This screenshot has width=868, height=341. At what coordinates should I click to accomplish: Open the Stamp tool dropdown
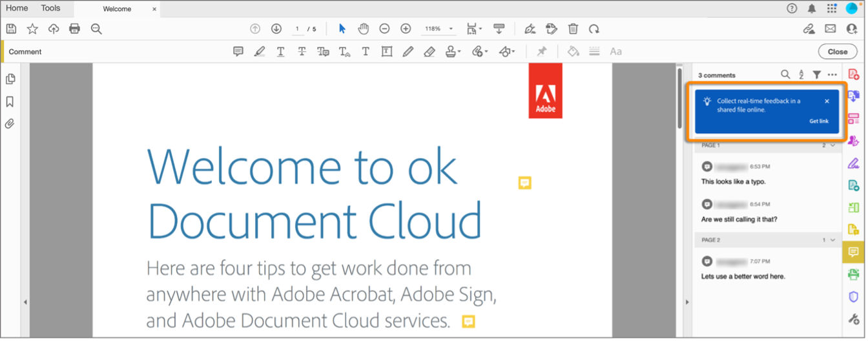(x=453, y=52)
